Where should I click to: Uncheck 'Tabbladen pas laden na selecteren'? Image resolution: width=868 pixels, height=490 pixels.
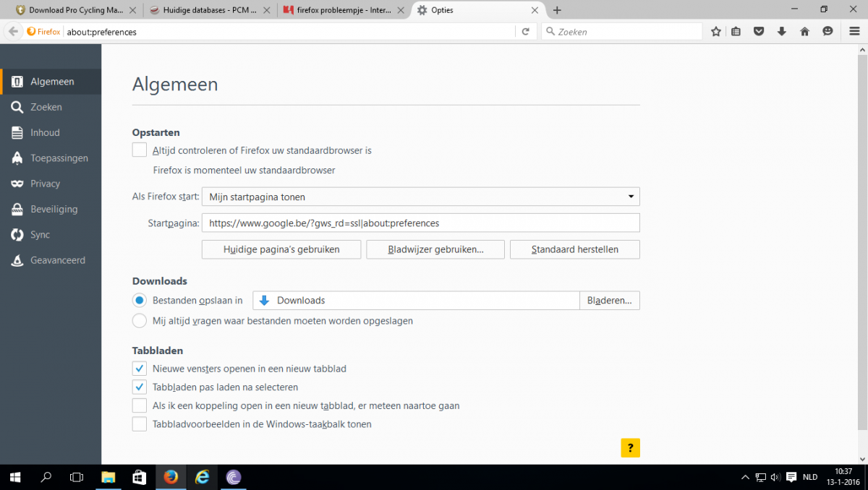coord(140,387)
